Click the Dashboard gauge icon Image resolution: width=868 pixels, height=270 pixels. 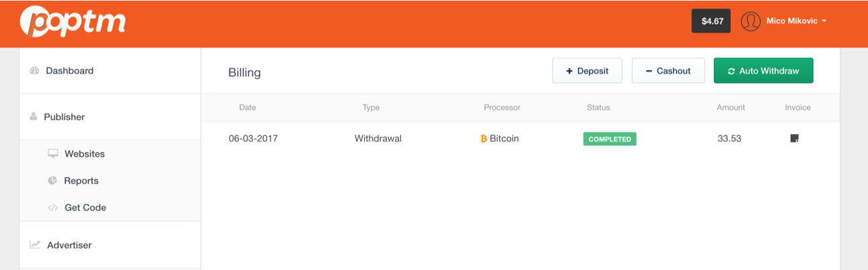pos(34,71)
